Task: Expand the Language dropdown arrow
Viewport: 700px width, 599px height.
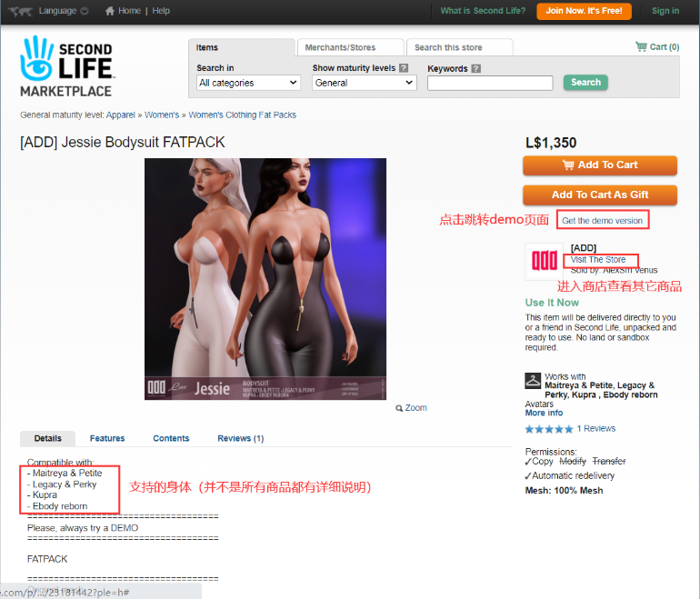Action: (x=84, y=11)
